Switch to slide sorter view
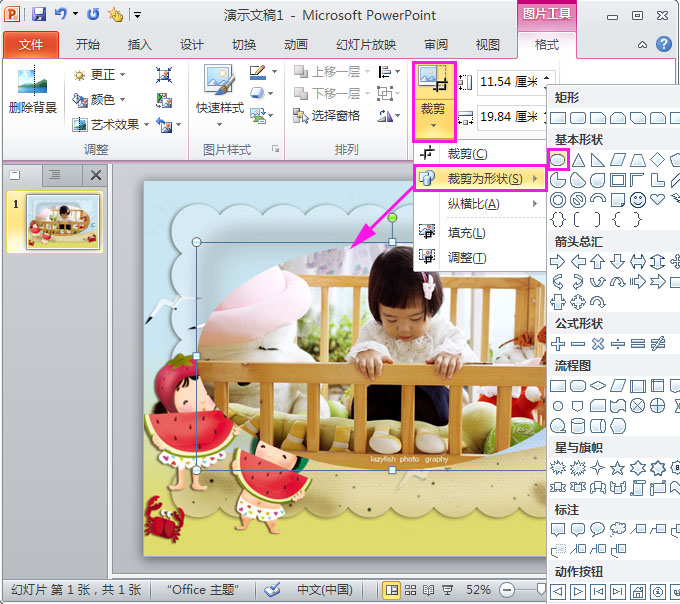 coord(410,590)
